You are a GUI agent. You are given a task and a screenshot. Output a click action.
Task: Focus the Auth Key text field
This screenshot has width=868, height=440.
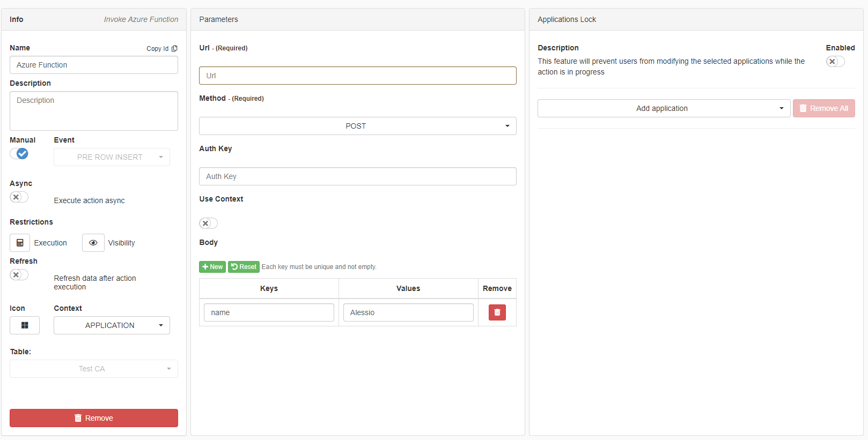pyautogui.click(x=357, y=176)
